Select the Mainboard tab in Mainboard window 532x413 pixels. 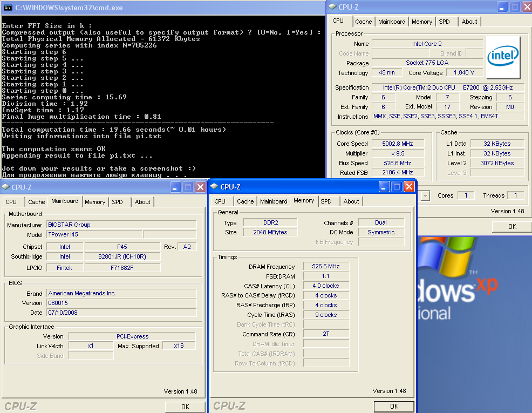coord(65,201)
